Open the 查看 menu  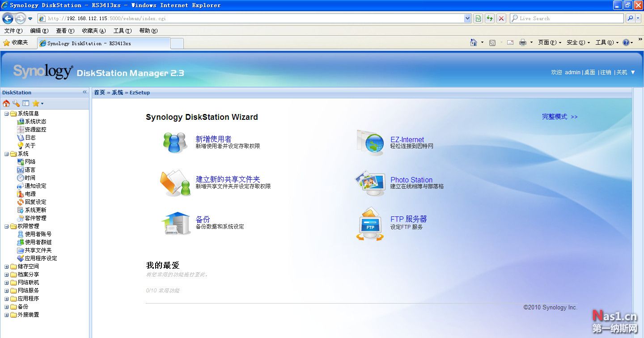coord(65,31)
